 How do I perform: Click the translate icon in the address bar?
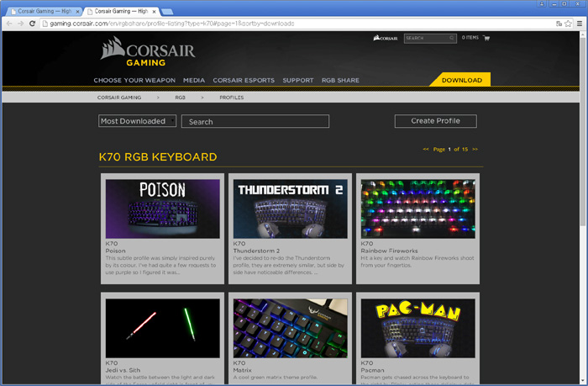pyautogui.click(x=559, y=24)
